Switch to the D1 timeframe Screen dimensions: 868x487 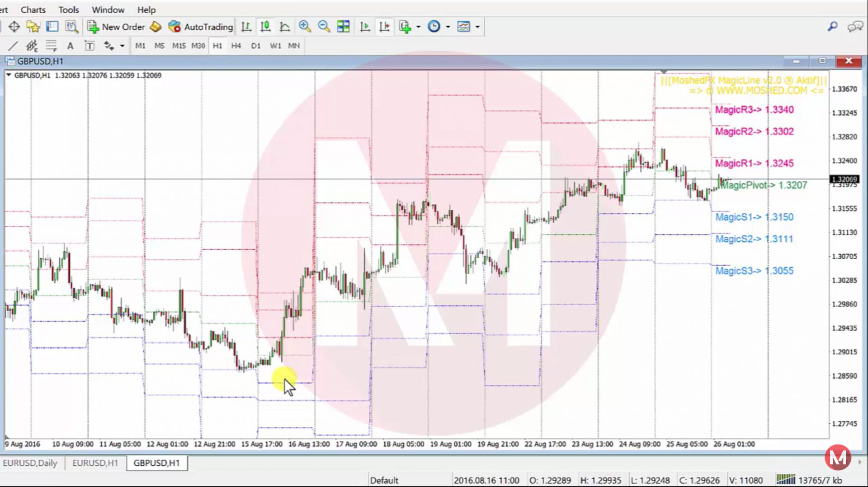(x=256, y=45)
